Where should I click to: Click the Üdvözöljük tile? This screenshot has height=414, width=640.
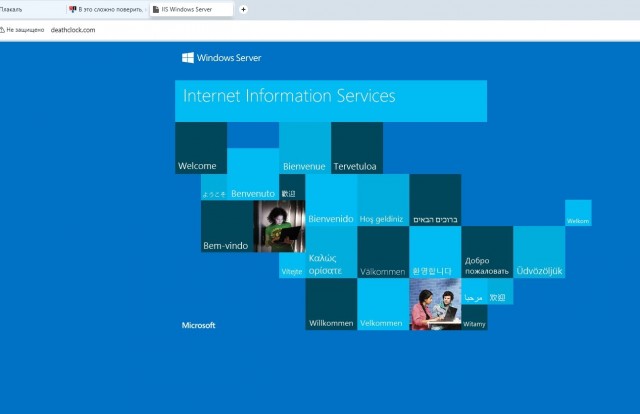coord(539,252)
